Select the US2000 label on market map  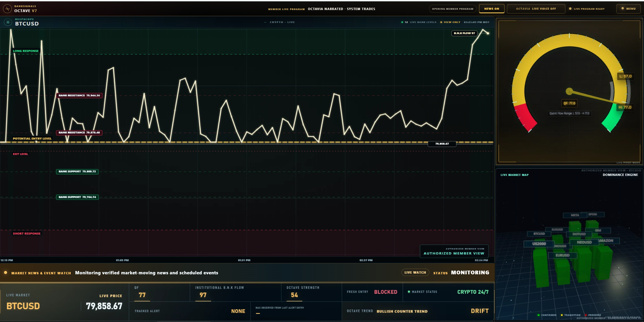pyautogui.click(x=539, y=244)
